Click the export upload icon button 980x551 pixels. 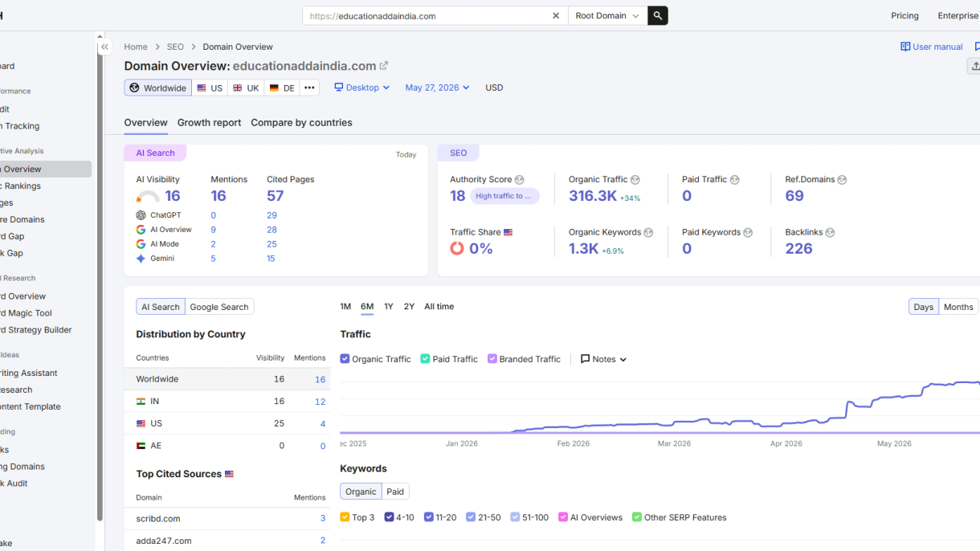974,66
